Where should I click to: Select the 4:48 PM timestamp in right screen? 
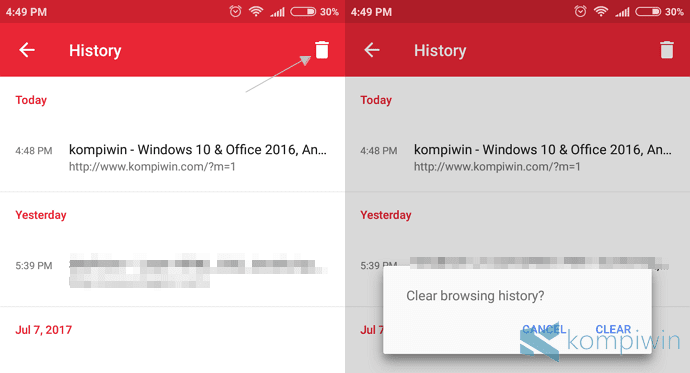379,151
